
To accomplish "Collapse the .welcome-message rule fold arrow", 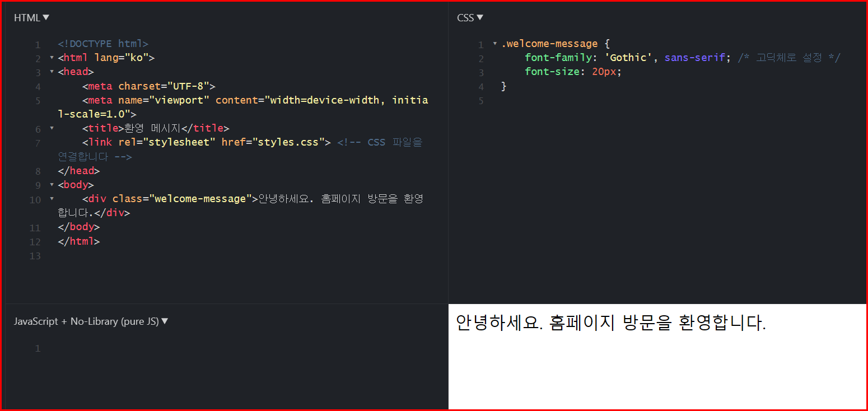I will (494, 44).
